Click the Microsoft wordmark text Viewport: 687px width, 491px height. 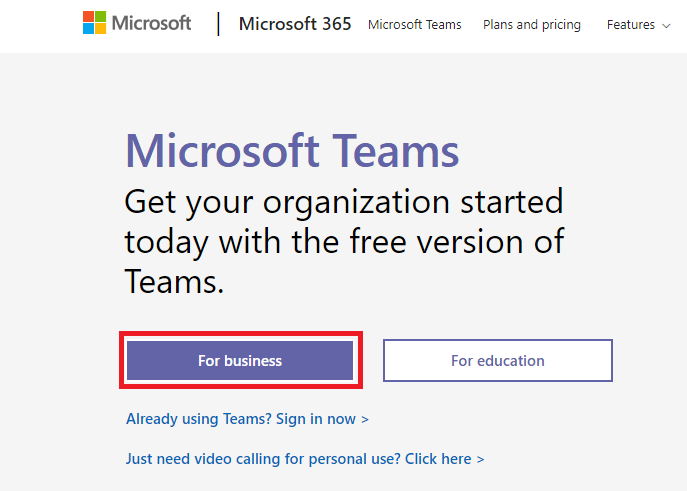(150, 22)
